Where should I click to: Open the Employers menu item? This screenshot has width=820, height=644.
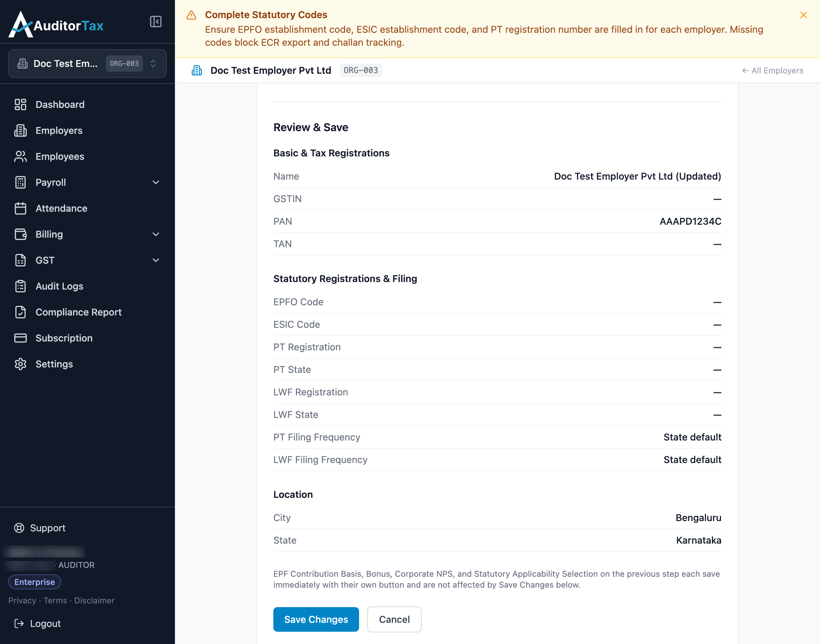tap(87, 130)
